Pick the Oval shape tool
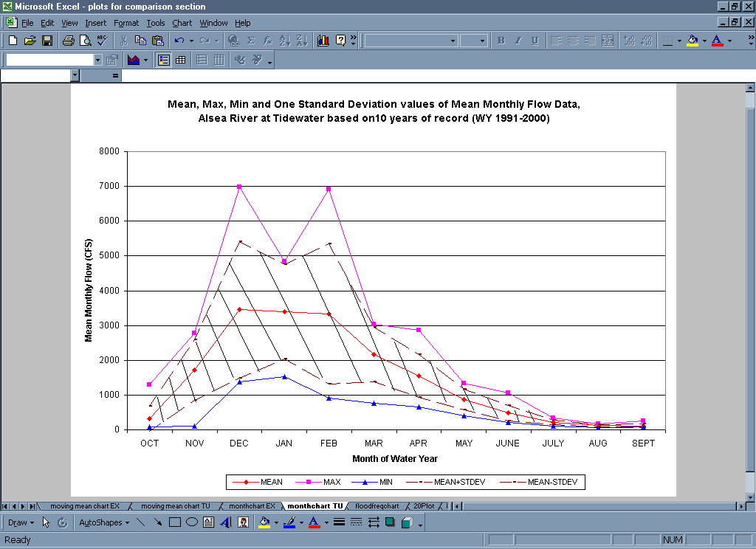Viewport: 756px width, 549px height. pos(191,522)
